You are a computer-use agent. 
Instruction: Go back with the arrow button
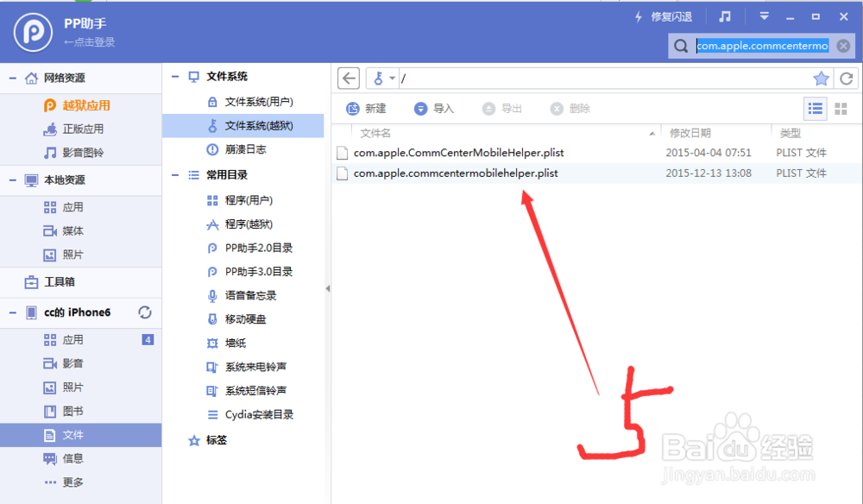(x=349, y=79)
